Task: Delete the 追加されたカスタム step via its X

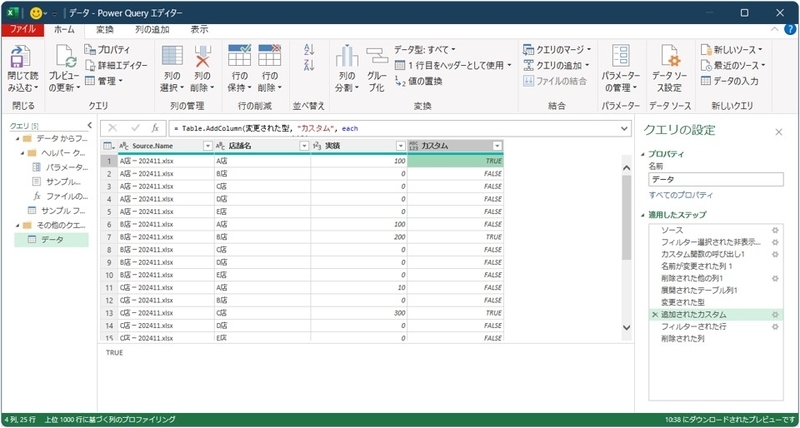Action: [655, 315]
